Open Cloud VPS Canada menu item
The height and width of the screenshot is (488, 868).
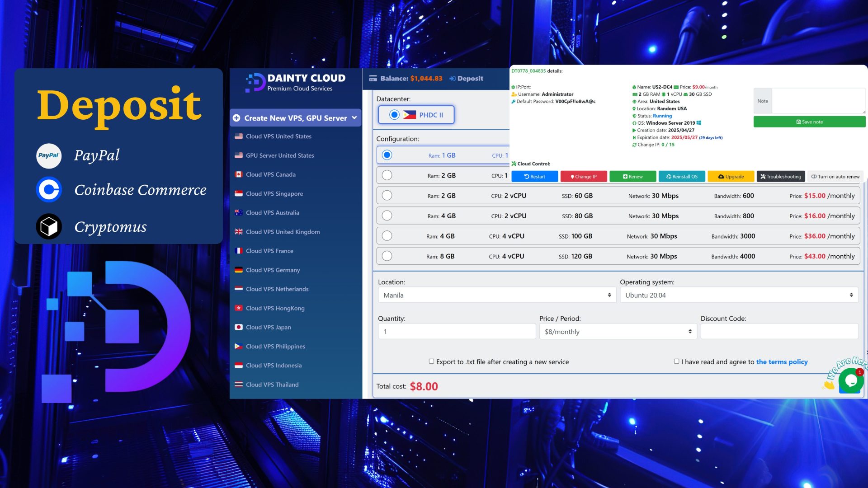click(x=271, y=174)
